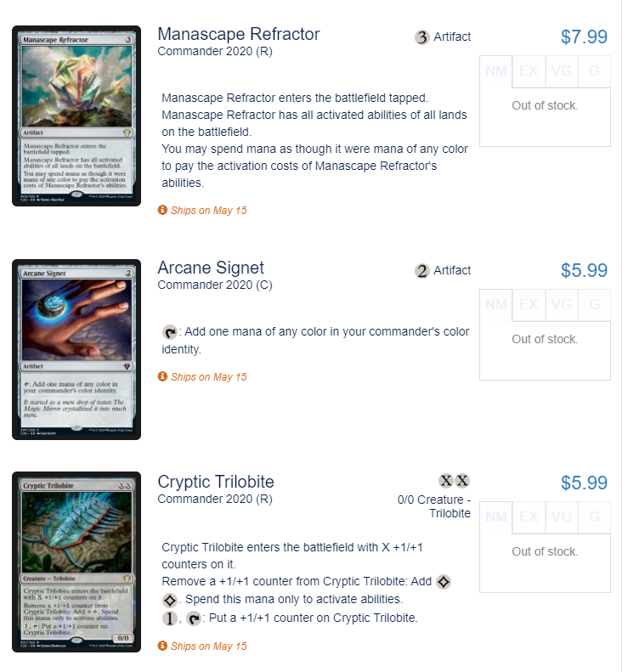This screenshot has width=628, height=672.
Task: Click the info icon beside Manascape Refractor's ship date
Action: click(x=162, y=210)
